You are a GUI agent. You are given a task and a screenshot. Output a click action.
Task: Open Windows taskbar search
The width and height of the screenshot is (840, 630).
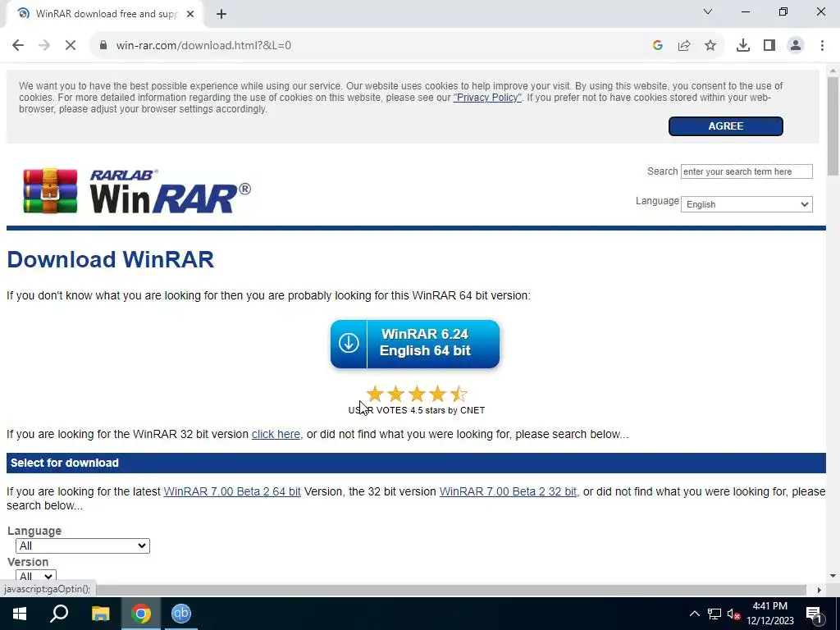click(x=59, y=614)
